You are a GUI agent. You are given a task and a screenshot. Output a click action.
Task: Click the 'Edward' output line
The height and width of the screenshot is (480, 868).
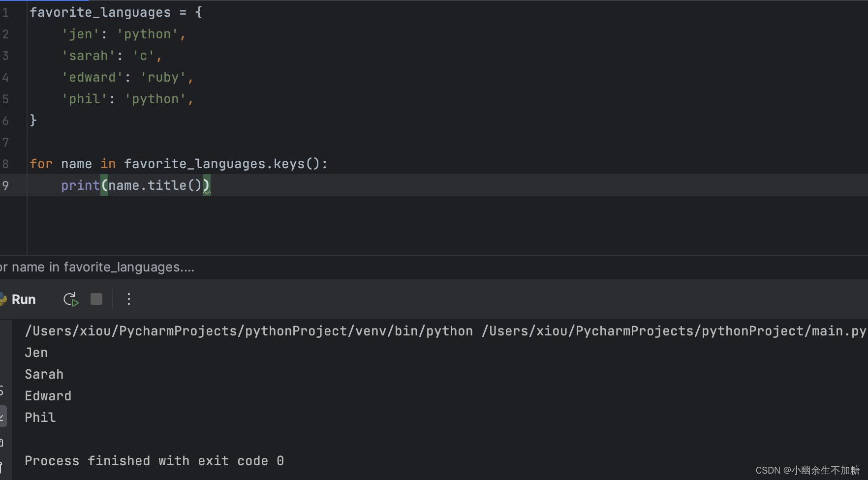coord(48,396)
